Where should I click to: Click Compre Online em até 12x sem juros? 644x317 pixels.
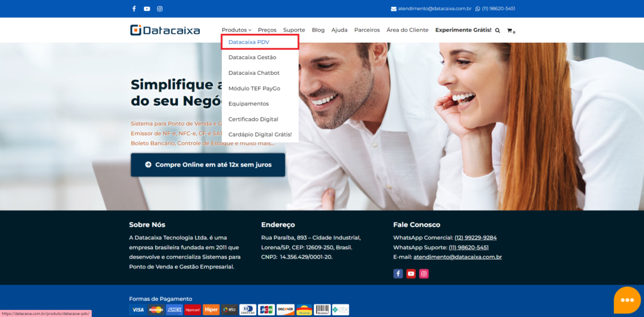click(x=208, y=165)
